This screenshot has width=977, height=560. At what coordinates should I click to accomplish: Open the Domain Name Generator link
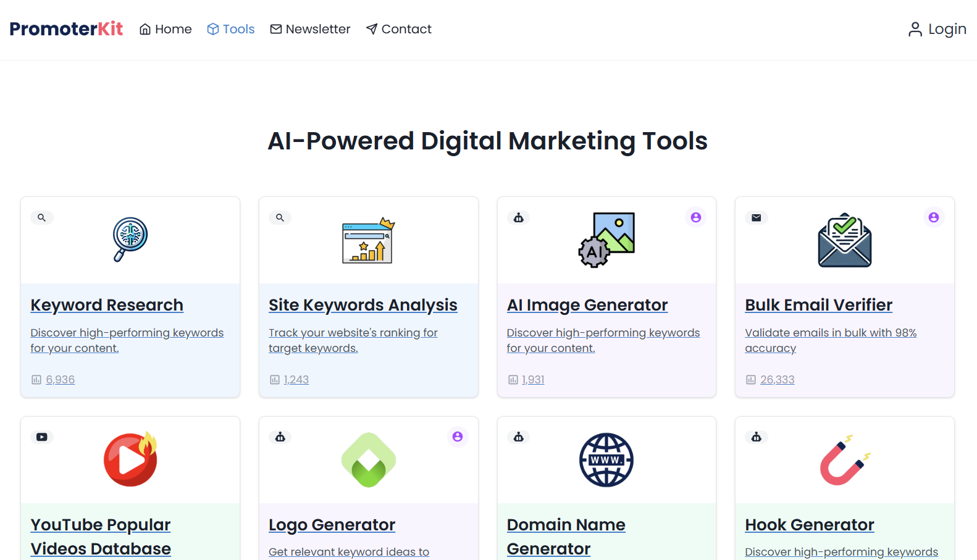tap(566, 537)
